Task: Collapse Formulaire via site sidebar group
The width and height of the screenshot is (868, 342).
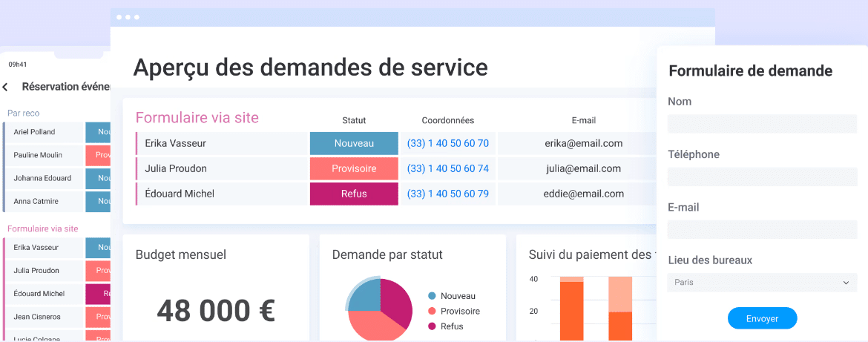Action: (x=42, y=229)
